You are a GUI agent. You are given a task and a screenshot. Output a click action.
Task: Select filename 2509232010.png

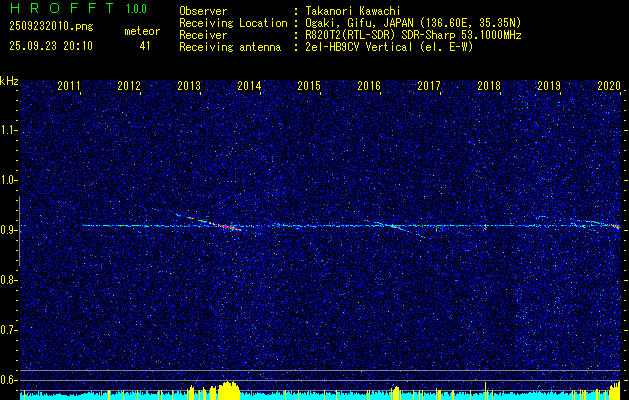coord(51,27)
